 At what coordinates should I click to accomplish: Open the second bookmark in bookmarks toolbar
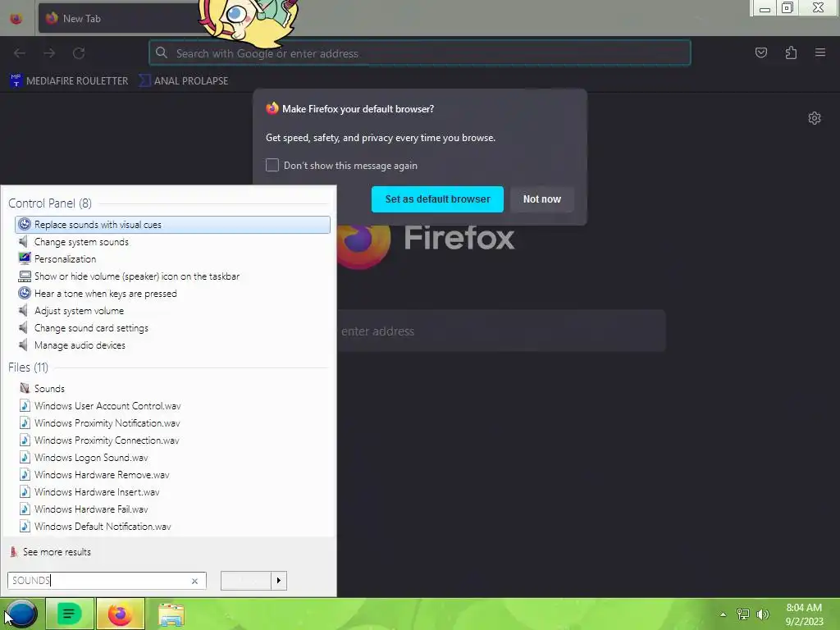pyautogui.click(x=184, y=81)
